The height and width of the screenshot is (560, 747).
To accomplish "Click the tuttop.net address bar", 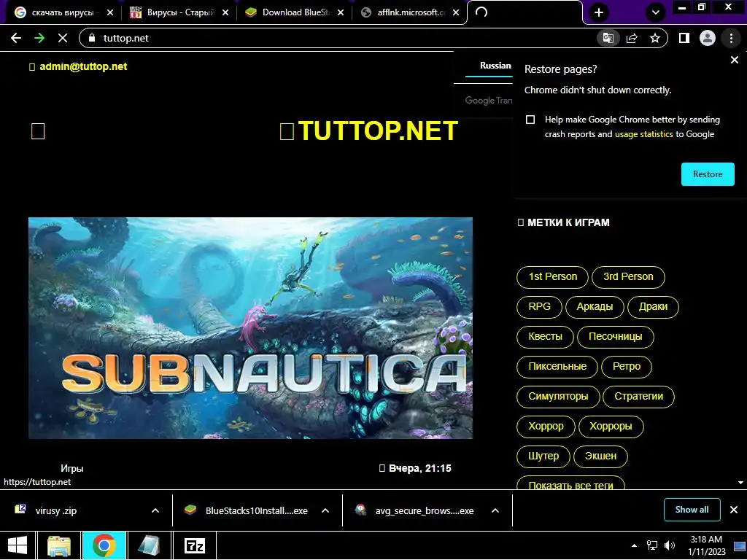I will 338,38.
